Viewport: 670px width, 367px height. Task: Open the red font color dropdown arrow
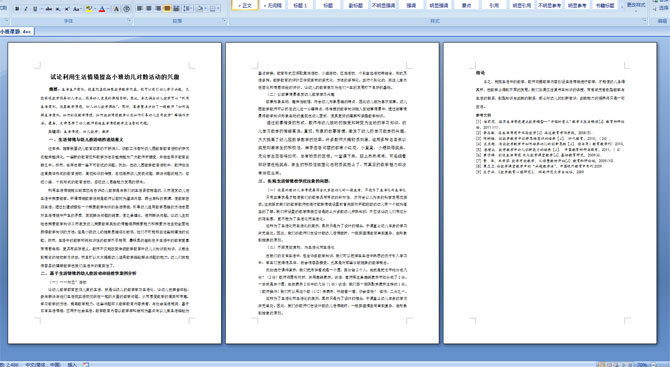pyautogui.click(x=108, y=9)
